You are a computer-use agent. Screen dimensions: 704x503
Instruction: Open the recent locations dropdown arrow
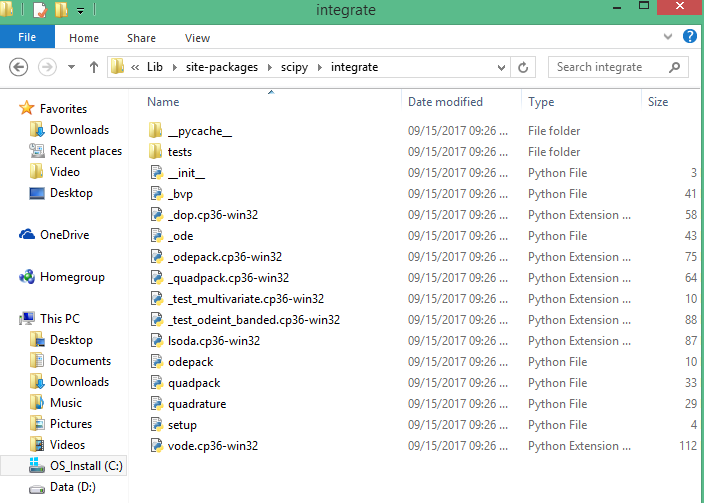(x=71, y=67)
